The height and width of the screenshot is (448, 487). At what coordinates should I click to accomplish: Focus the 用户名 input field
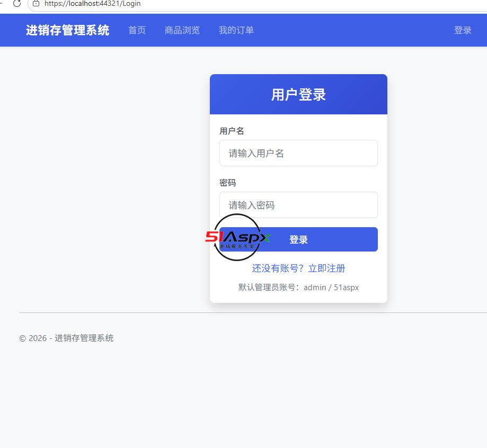(x=298, y=153)
